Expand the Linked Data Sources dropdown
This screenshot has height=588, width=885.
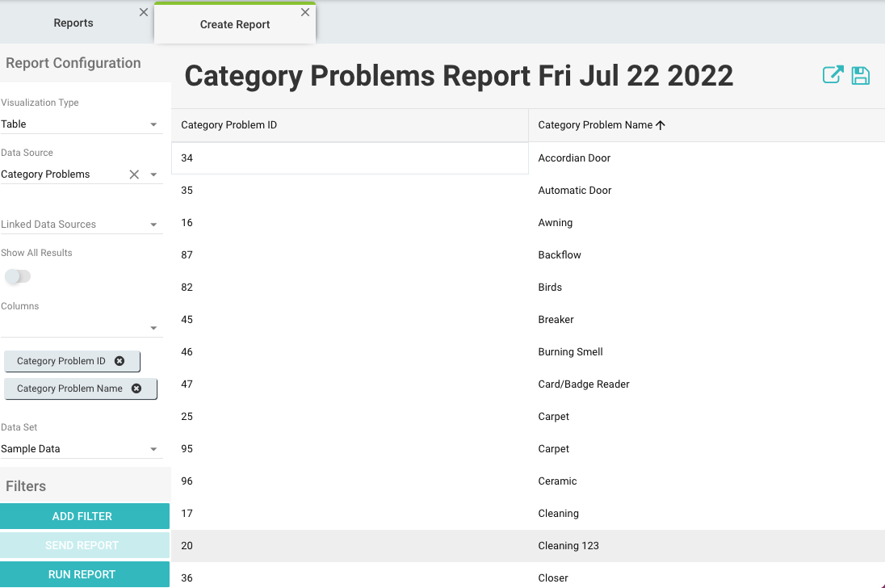153,225
